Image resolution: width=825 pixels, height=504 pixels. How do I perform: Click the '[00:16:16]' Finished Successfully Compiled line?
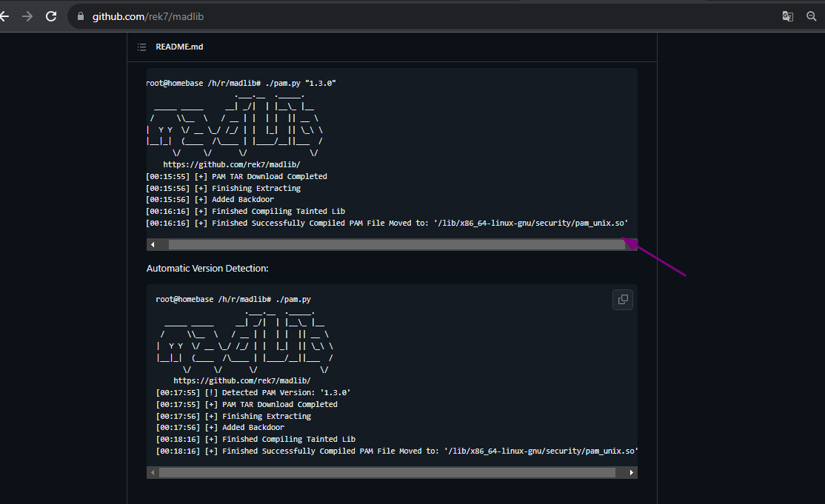387,223
